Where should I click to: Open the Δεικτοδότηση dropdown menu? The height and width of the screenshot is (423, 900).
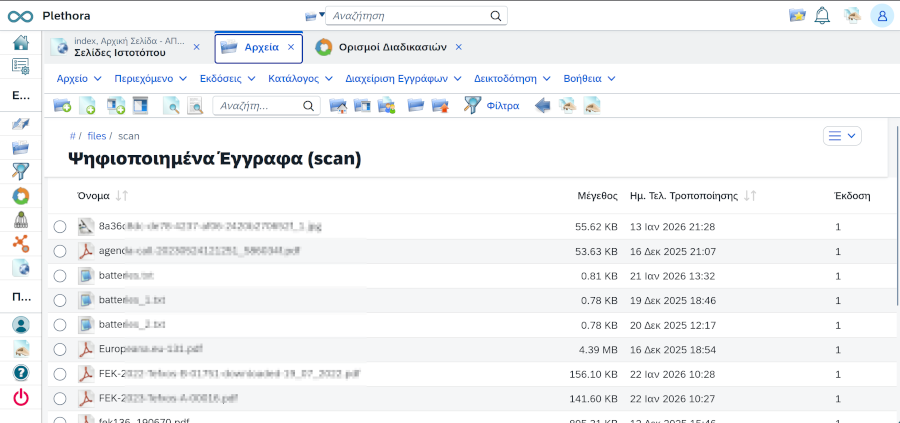click(x=512, y=78)
